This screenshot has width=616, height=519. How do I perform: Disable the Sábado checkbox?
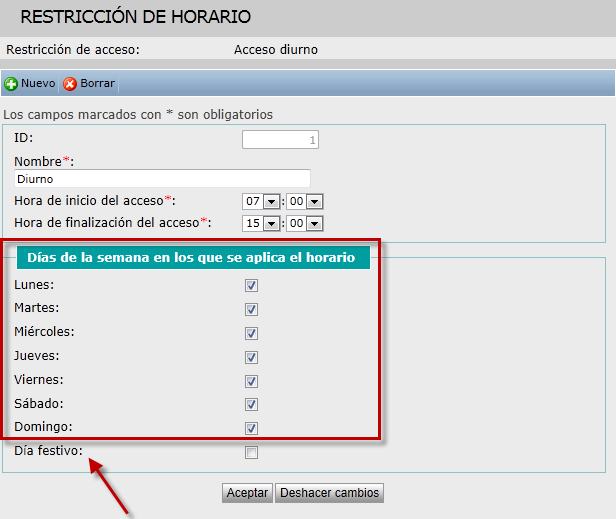tap(251, 404)
